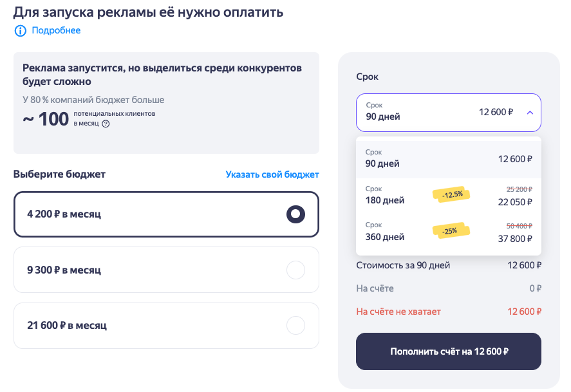The height and width of the screenshot is (392, 571).
Task: Click the question mark help icon
Action: (x=106, y=124)
